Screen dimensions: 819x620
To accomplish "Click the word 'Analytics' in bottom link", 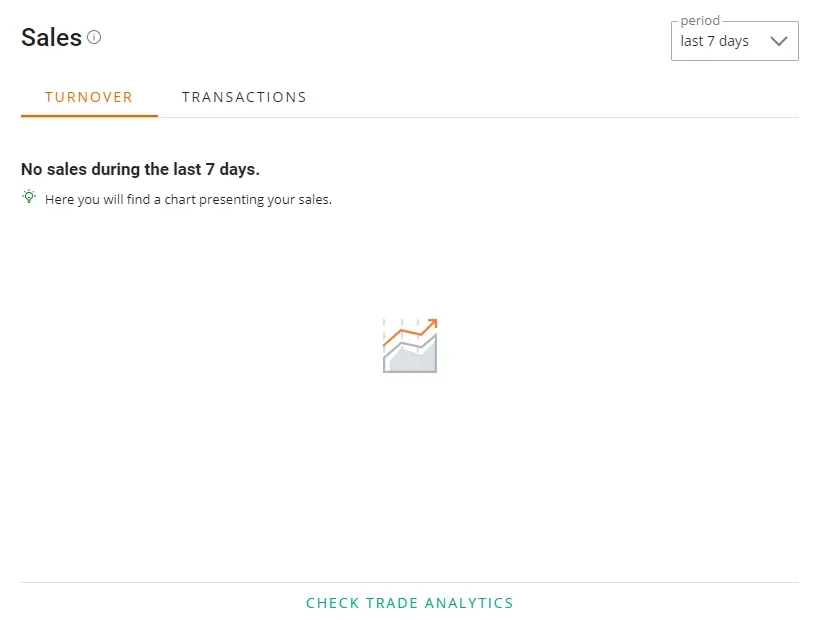I will (x=469, y=603).
